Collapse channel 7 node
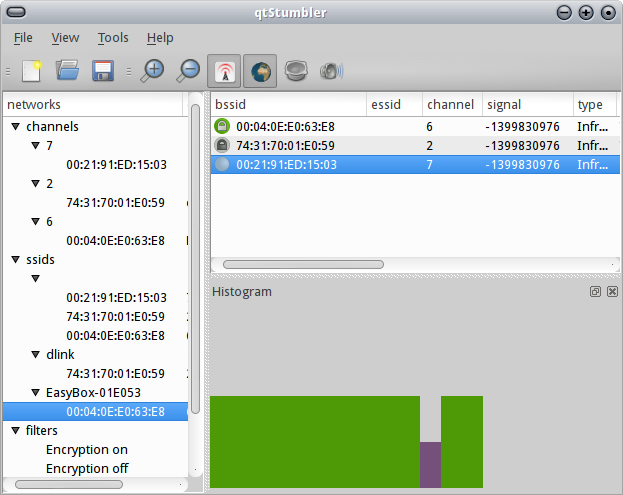 (x=35, y=146)
